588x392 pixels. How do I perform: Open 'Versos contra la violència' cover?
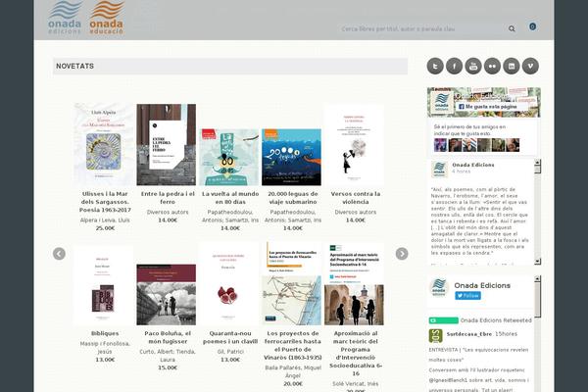[x=354, y=144]
